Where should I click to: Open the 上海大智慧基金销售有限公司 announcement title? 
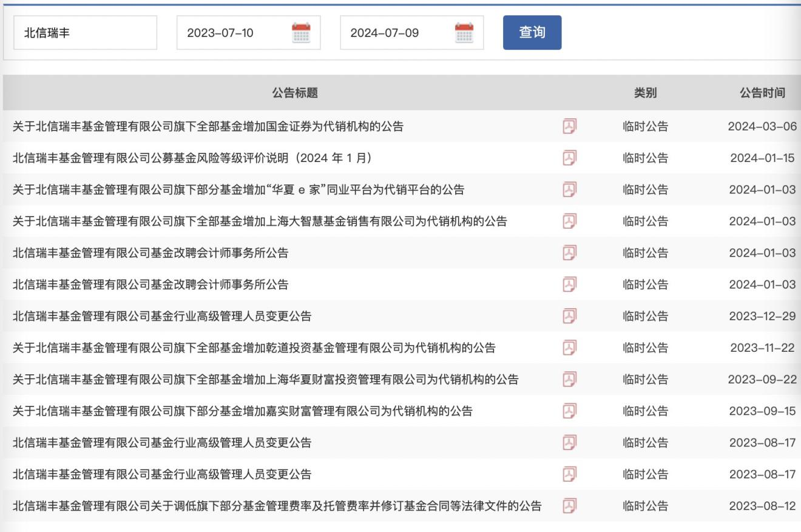point(260,221)
